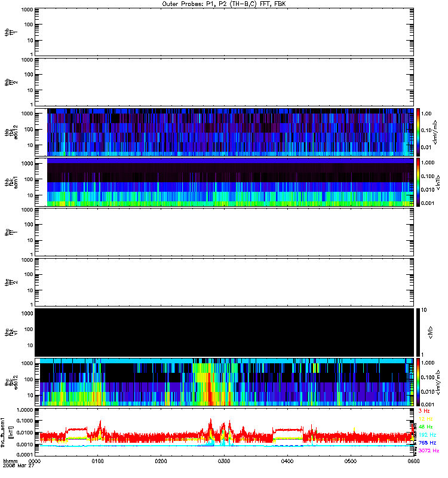The image size is (448, 478).
Task: Click the black thc fbk v1 color bar
Action: pyautogui.click(x=418, y=332)
